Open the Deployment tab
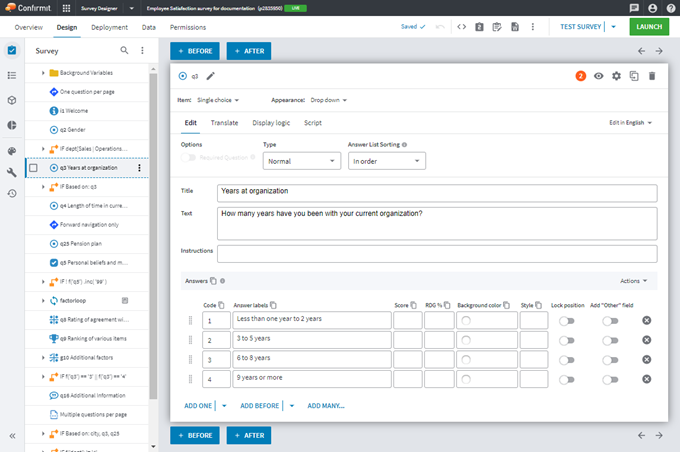The image size is (680, 452). (x=109, y=27)
